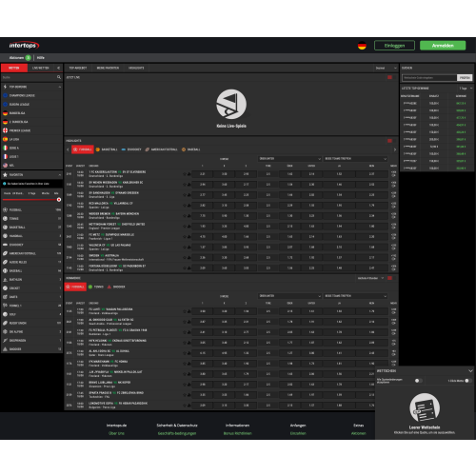Click the search magnifier in the sidebar
Image resolution: width=476 pixels, height=476 pixels.
pos(59,77)
